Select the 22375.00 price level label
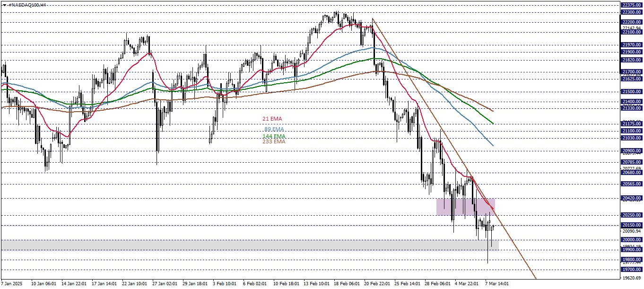 point(632,5)
